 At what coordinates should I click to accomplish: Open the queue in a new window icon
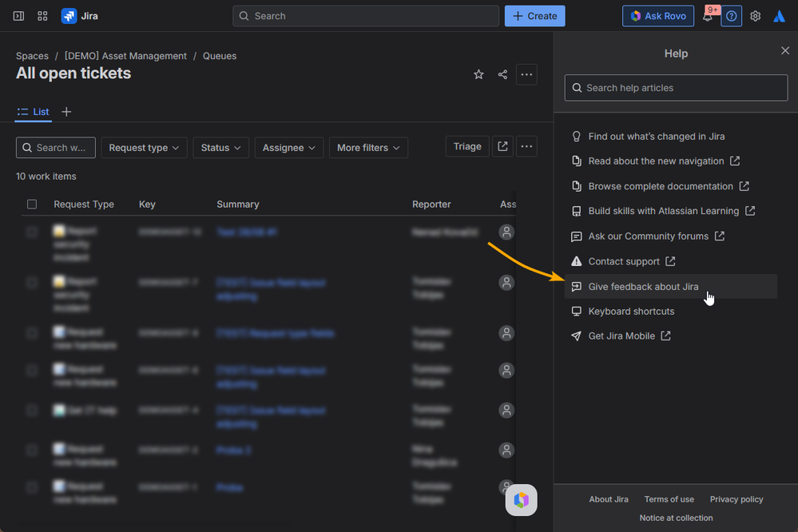(x=502, y=146)
